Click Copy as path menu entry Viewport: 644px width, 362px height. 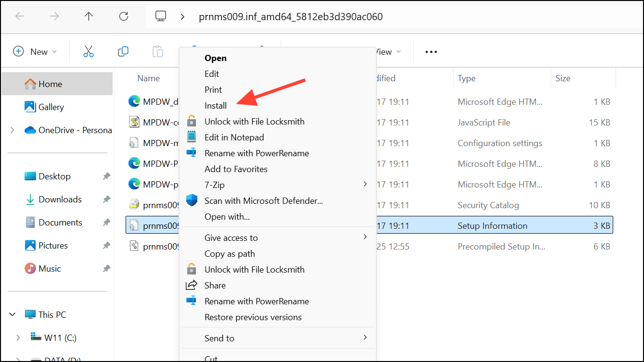point(230,253)
